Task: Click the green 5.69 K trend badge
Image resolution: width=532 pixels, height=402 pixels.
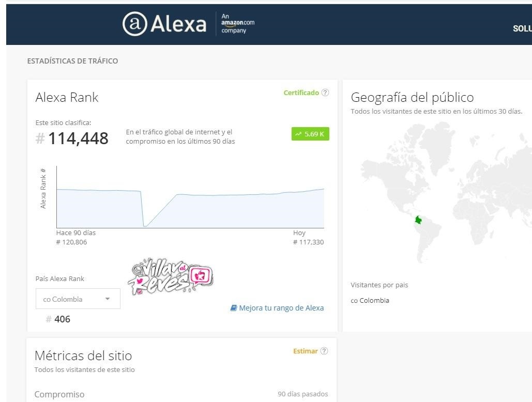Action: coord(310,134)
